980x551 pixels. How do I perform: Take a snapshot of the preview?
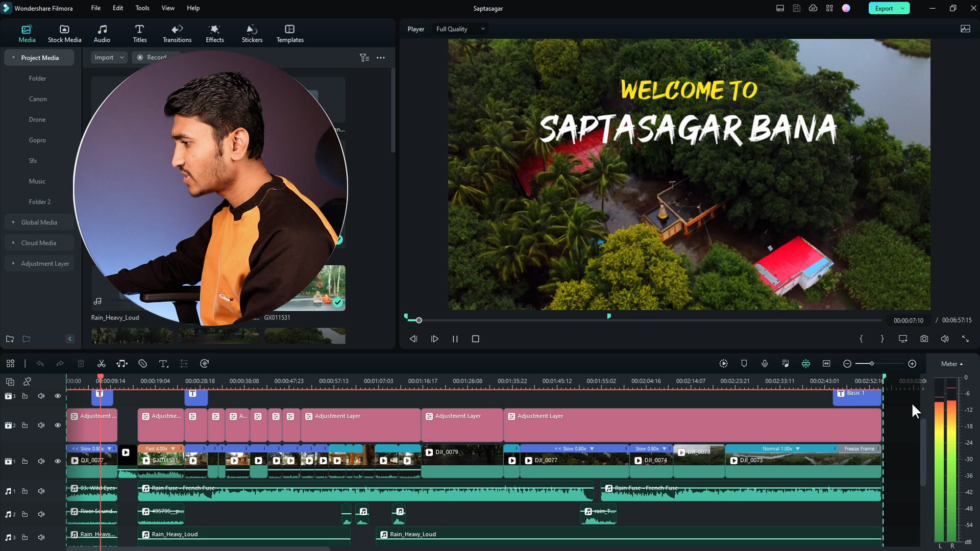(924, 339)
